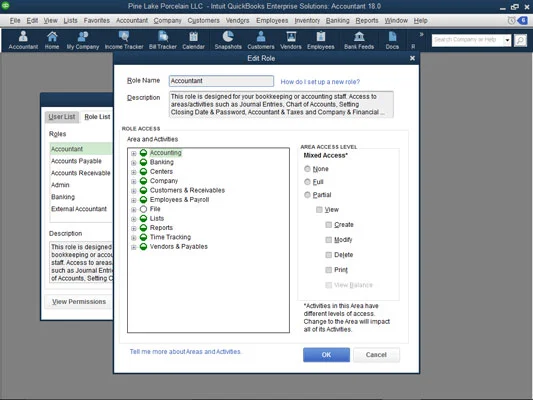Expand the File tree node
Screen dimensions: 533x400
[134, 210]
